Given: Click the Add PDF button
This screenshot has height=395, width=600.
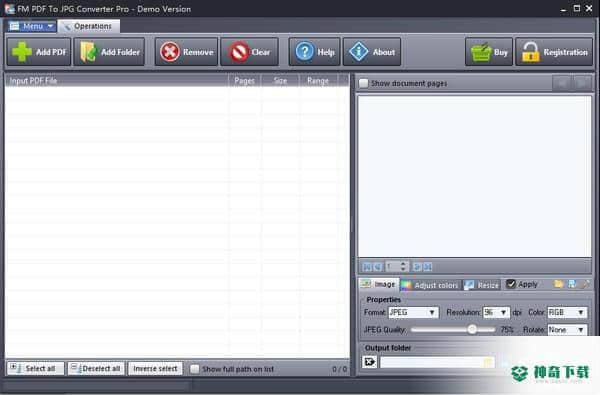Looking at the screenshot, I should point(39,52).
